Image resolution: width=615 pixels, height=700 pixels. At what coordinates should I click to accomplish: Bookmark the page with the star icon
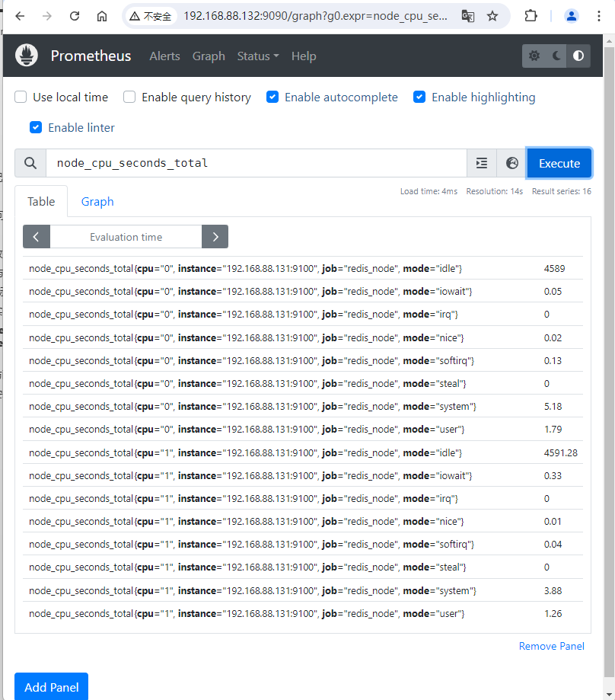(x=491, y=15)
